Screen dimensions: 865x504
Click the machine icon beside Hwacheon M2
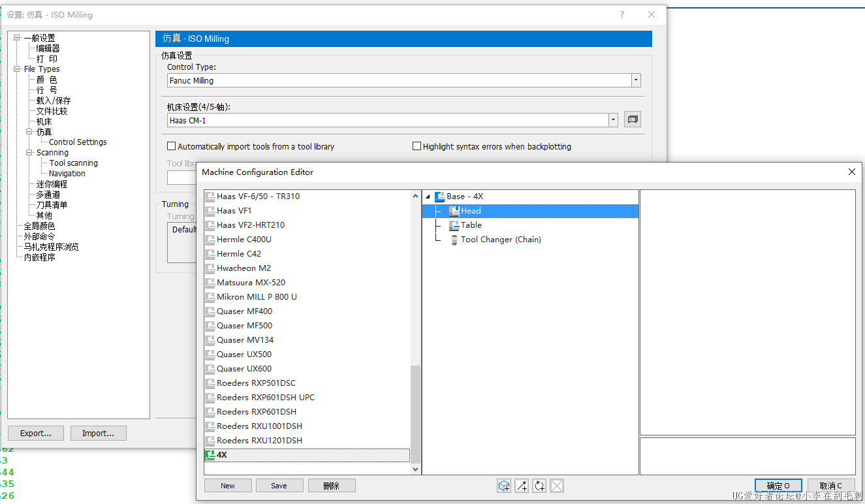pos(210,268)
